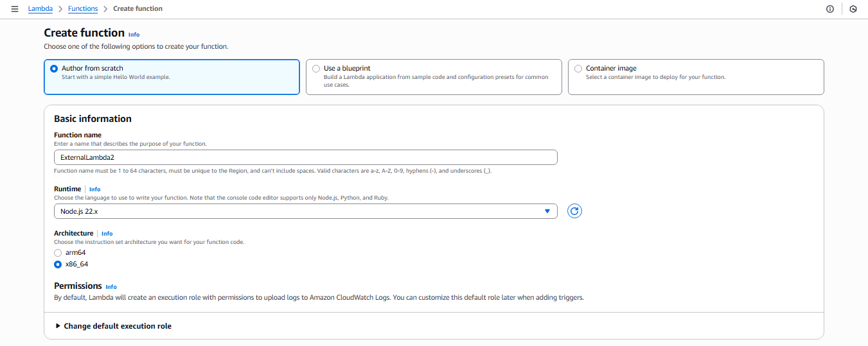Click Info link beside Create function heading
Viewport: 868px width, 346px height.
click(134, 35)
